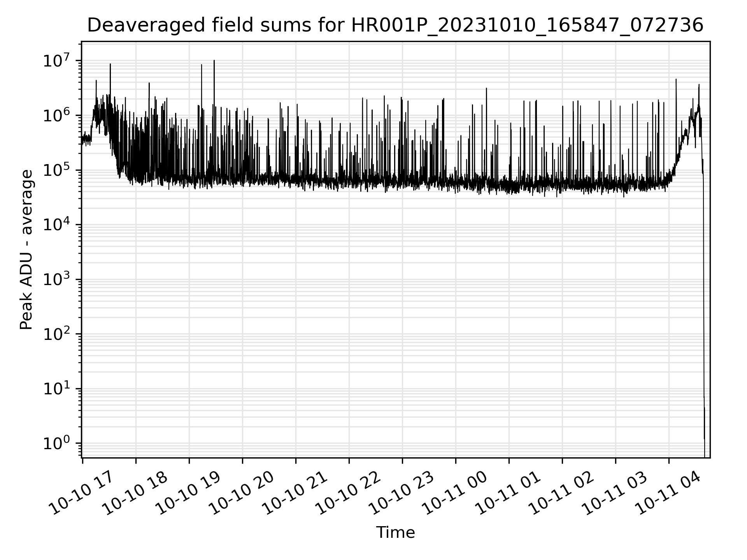Click the plot title 'Deaveraged field sums for HR001P_20231010_165847_072736'

(395, 26)
